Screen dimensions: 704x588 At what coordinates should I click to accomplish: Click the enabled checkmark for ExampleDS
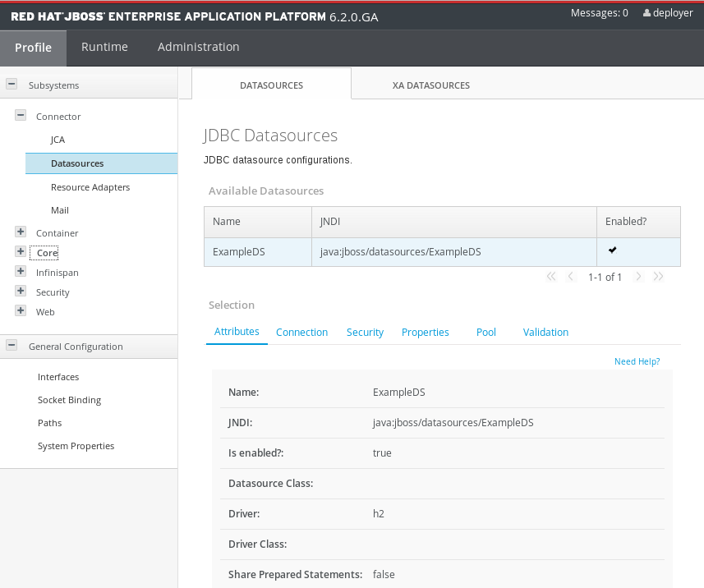[612, 250]
